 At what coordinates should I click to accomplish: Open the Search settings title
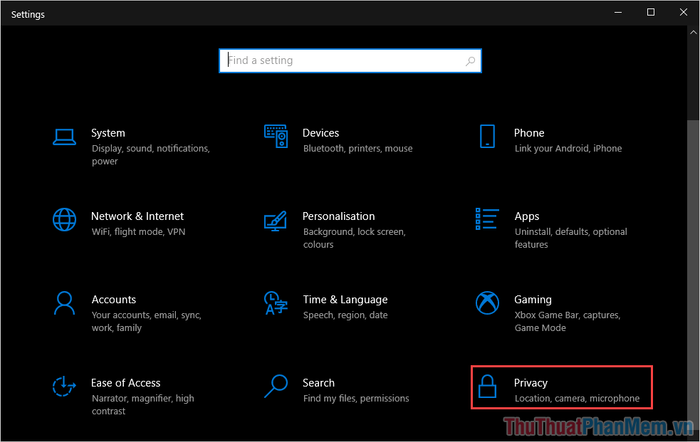pyautogui.click(x=318, y=383)
